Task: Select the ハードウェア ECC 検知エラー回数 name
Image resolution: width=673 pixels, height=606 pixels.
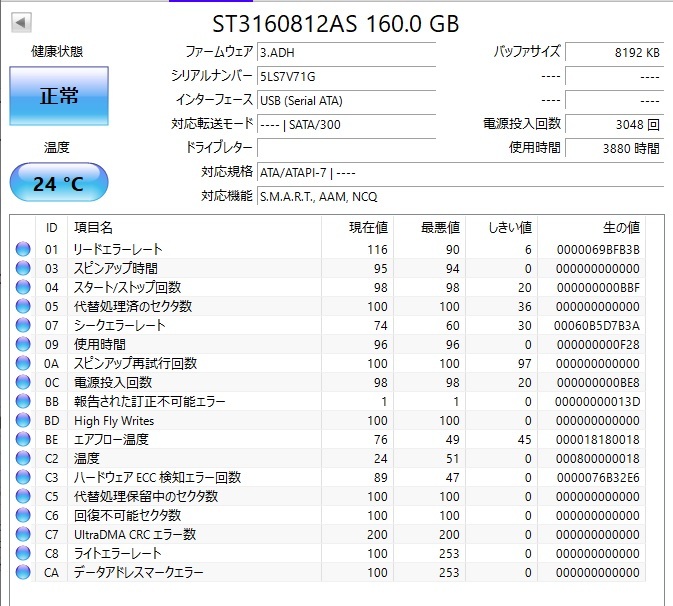Action: tap(157, 477)
